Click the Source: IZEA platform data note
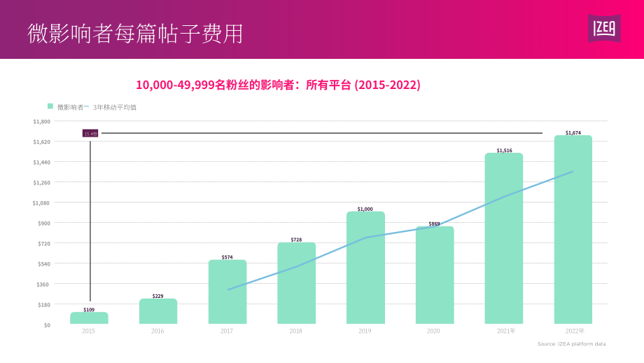This screenshot has height=363, width=644. (x=572, y=344)
